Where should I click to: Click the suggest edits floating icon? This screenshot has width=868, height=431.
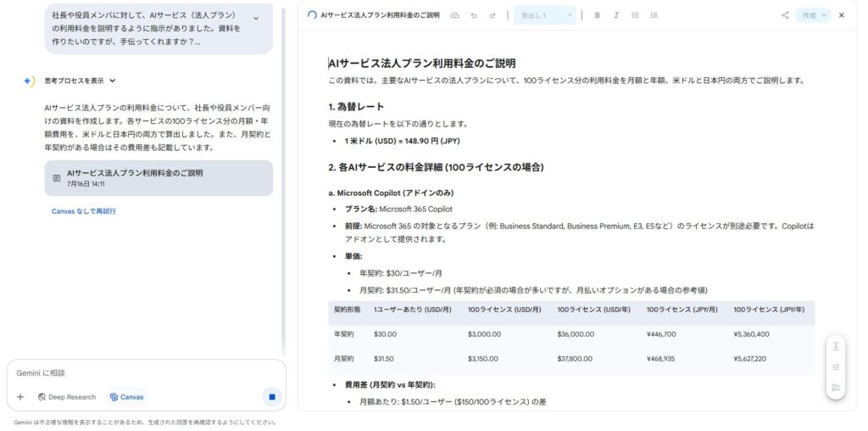point(835,387)
